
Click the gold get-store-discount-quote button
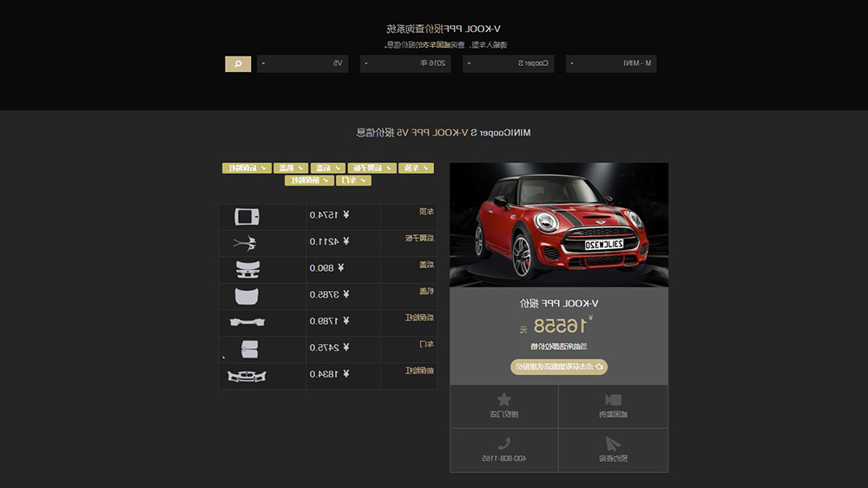click(x=559, y=366)
